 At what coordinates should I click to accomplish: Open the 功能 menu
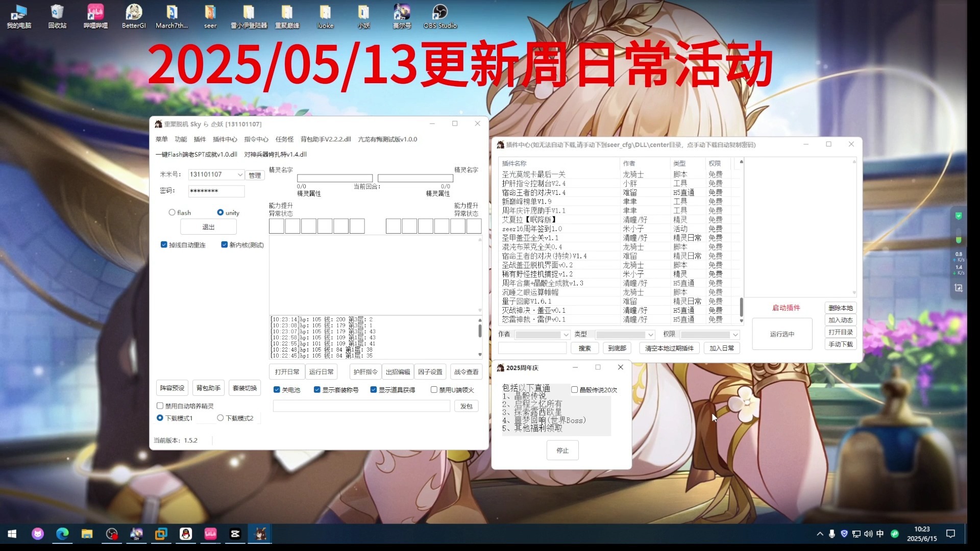pos(181,139)
